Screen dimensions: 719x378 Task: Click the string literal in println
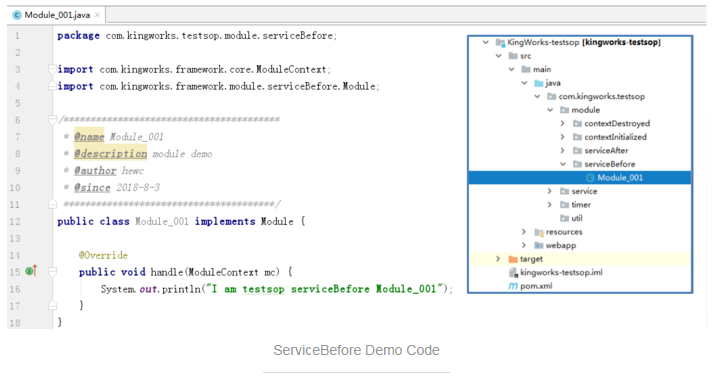point(324,289)
